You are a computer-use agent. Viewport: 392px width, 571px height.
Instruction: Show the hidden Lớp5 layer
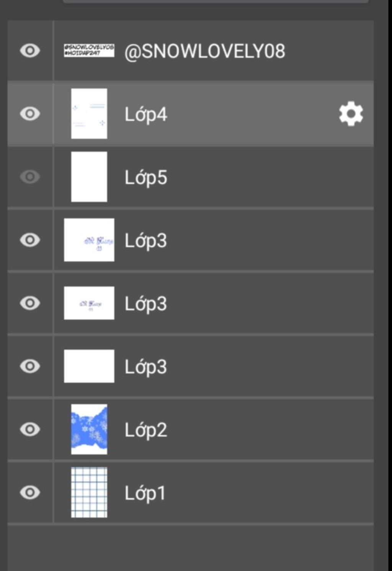coord(30,177)
